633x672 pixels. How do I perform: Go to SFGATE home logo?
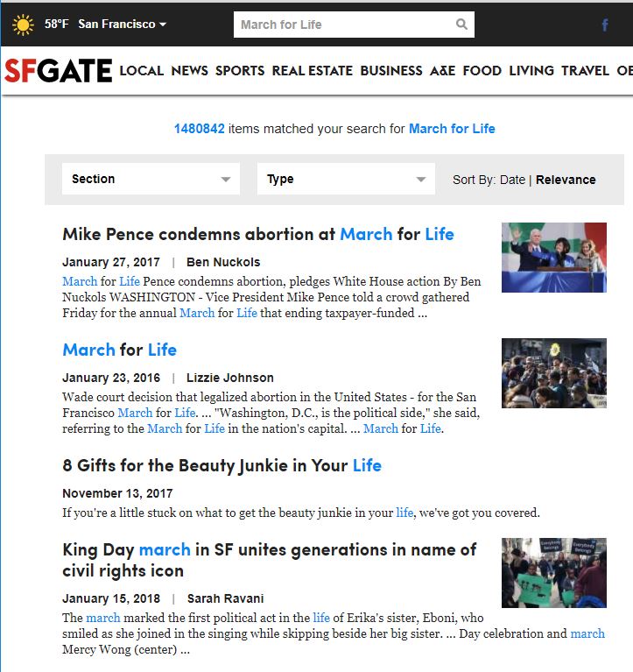click(59, 71)
